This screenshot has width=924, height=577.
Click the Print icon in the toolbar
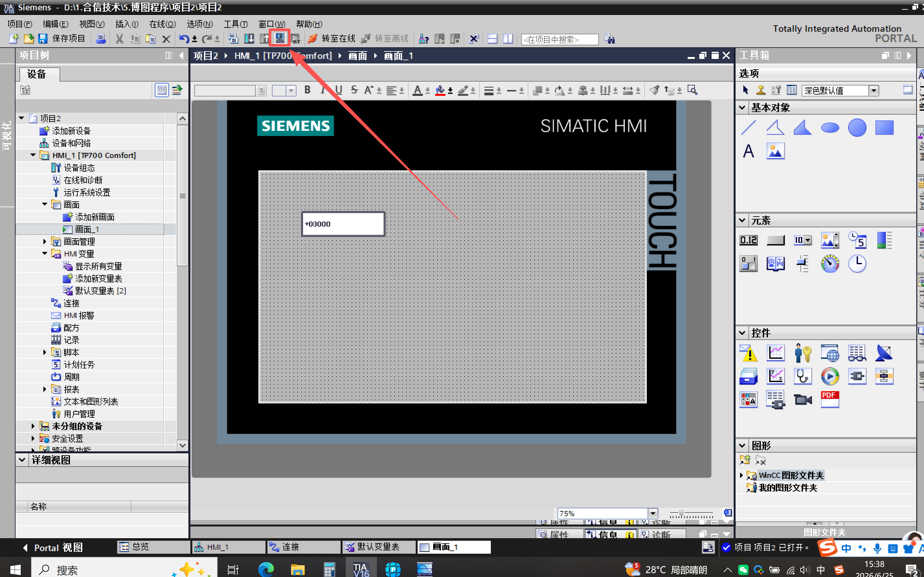[x=101, y=39]
